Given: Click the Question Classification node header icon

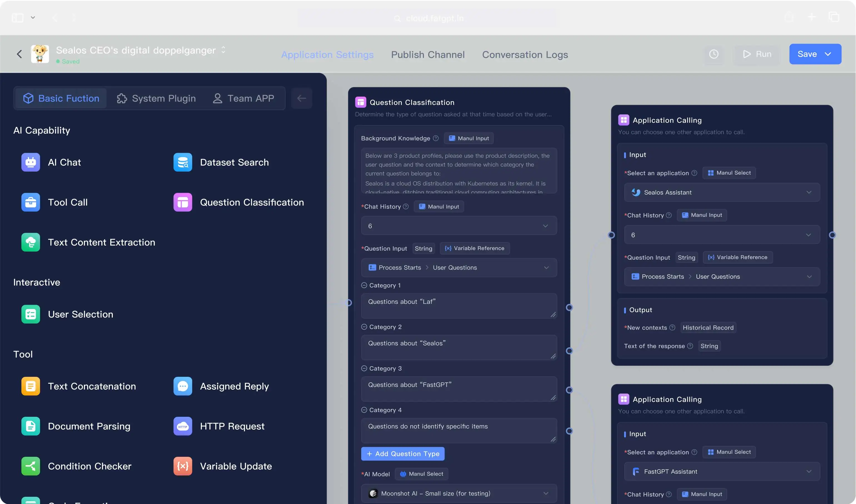Looking at the screenshot, I should 361,102.
